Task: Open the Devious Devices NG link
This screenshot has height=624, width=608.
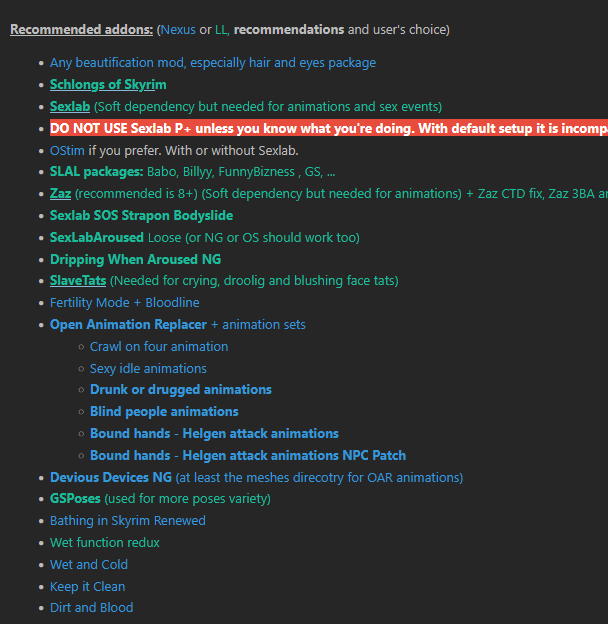Action: click(x=111, y=477)
